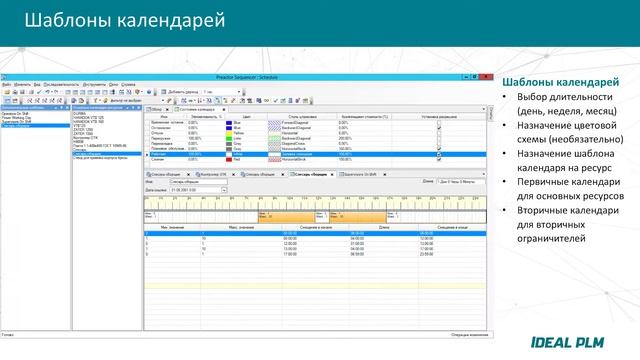This screenshot has width=640, height=360.
Task: Select HANKOOK VTB 125 in the resource list
Action: [x=89, y=118]
